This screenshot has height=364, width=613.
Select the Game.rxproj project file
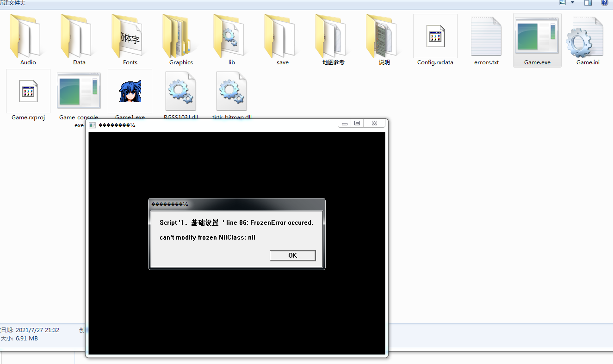(x=28, y=95)
